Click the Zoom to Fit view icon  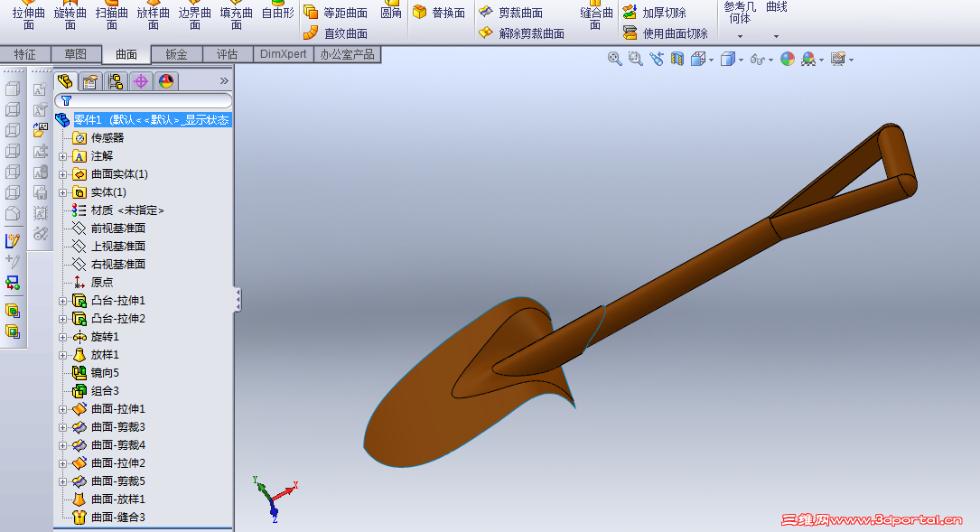pos(615,60)
